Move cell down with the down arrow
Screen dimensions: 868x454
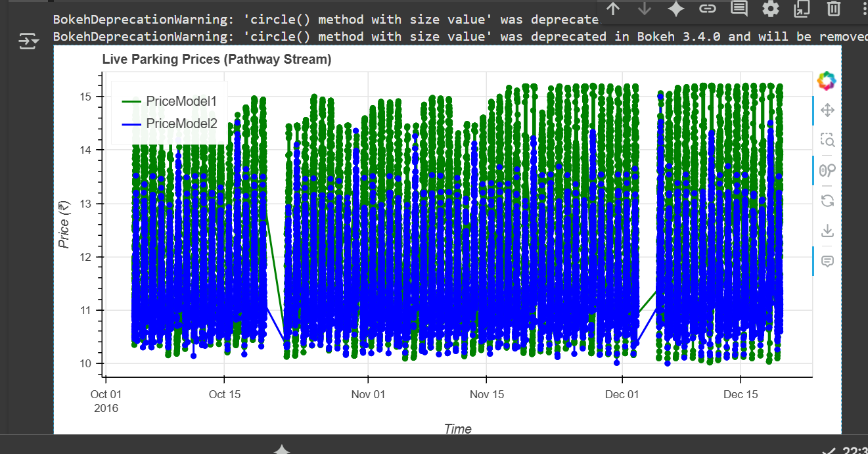pos(645,9)
